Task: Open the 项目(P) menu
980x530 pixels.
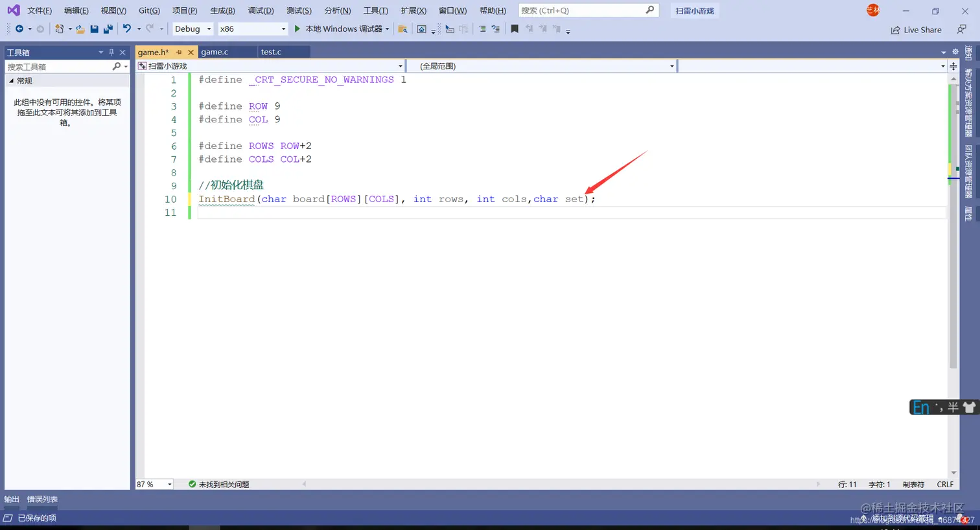Action: pyautogui.click(x=185, y=10)
